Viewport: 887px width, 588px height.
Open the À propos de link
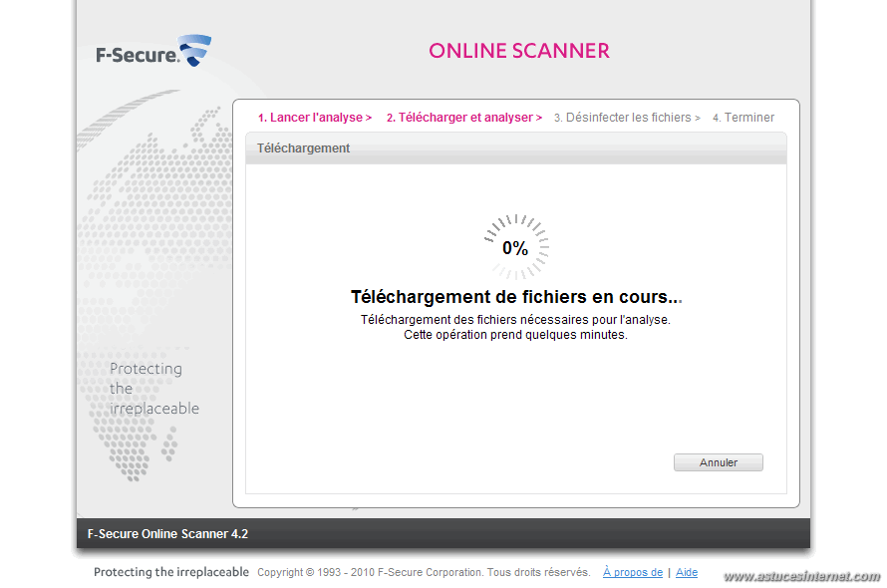[633, 572]
